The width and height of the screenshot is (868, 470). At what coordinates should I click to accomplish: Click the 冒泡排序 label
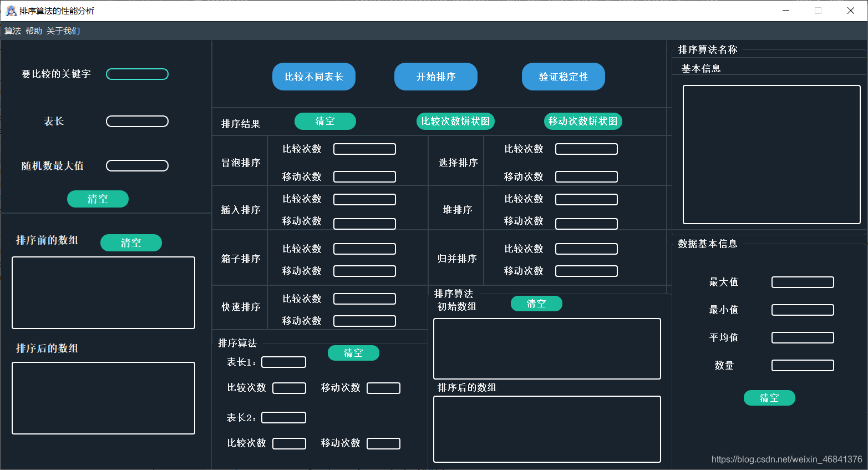click(x=241, y=163)
